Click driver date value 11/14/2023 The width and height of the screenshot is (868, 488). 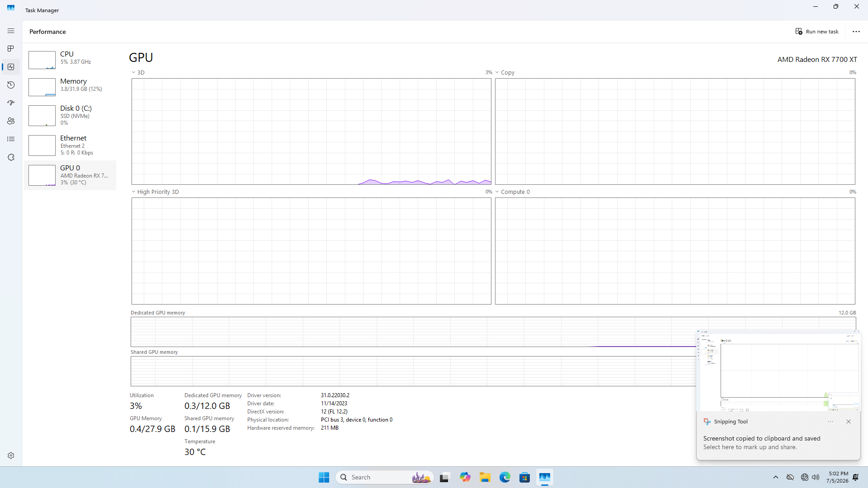coord(334,404)
